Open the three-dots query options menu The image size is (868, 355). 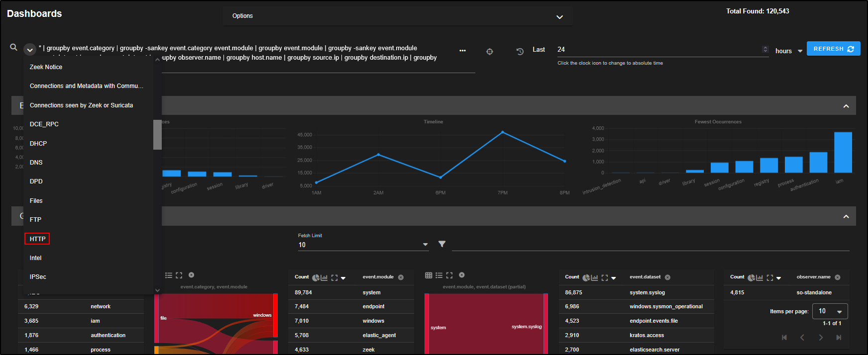click(x=462, y=51)
